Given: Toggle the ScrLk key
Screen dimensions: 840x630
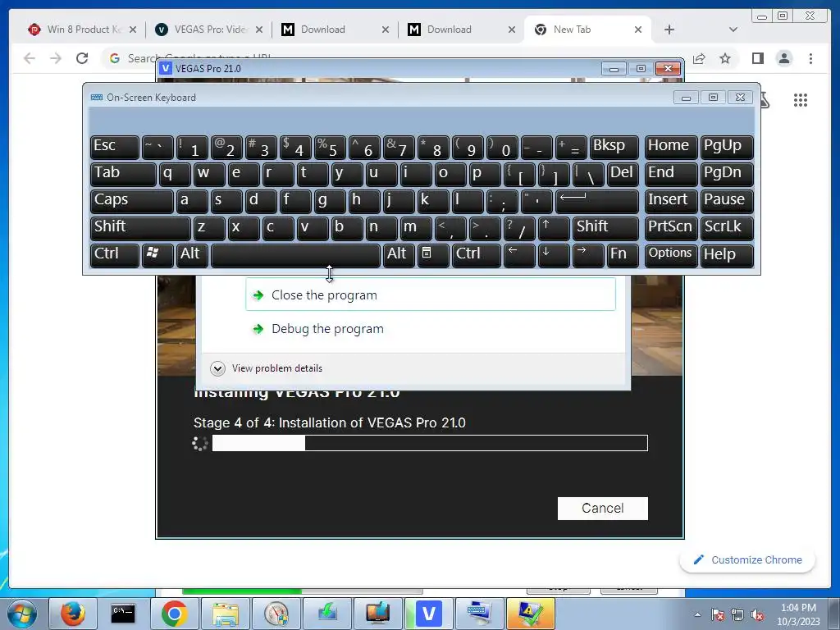Looking at the screenshot, I should [x=727, y=228].
